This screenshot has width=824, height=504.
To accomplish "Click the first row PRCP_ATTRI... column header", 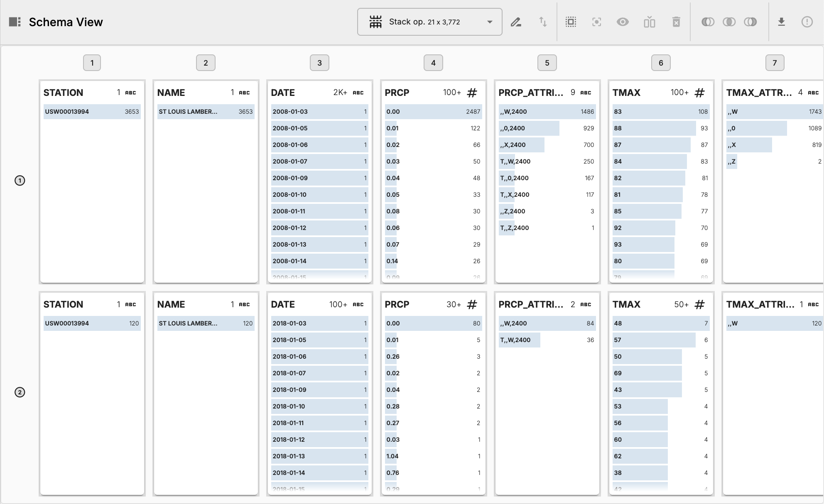I will tap(531, 93).
